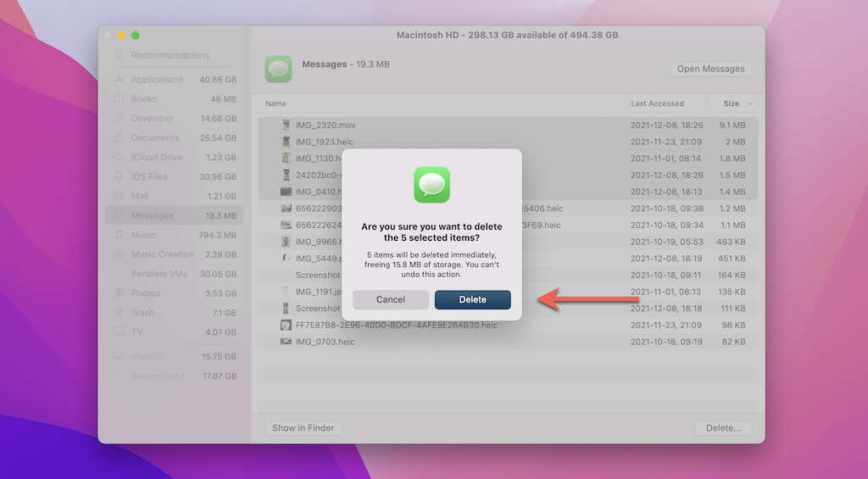868x479 pixels.
Task: Click the Music note icon in sidebar
Action: point(119,235)
